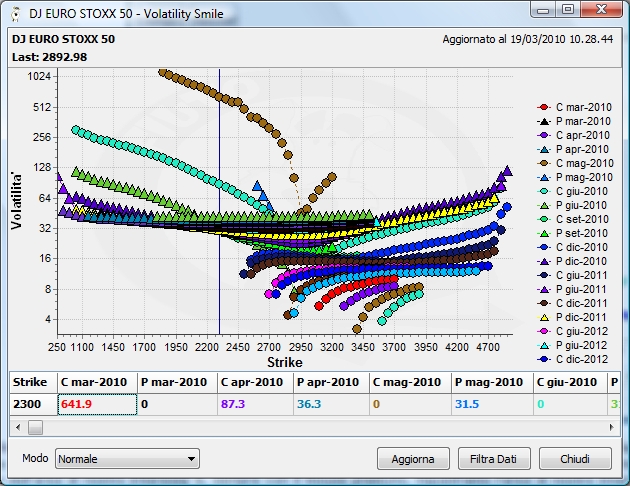
Task: Click the C dic-2010 legend marker
Action: (544, 247)
